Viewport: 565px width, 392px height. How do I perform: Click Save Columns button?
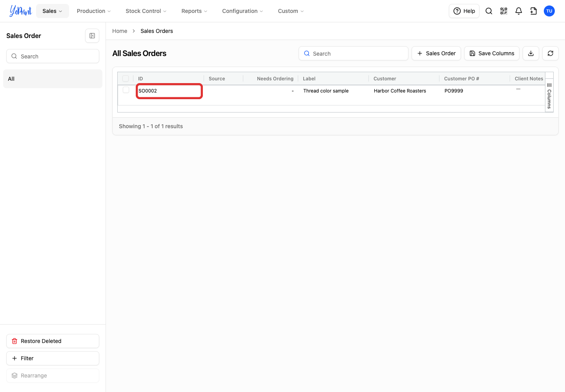pyautogui.click(x=492, y=53)
